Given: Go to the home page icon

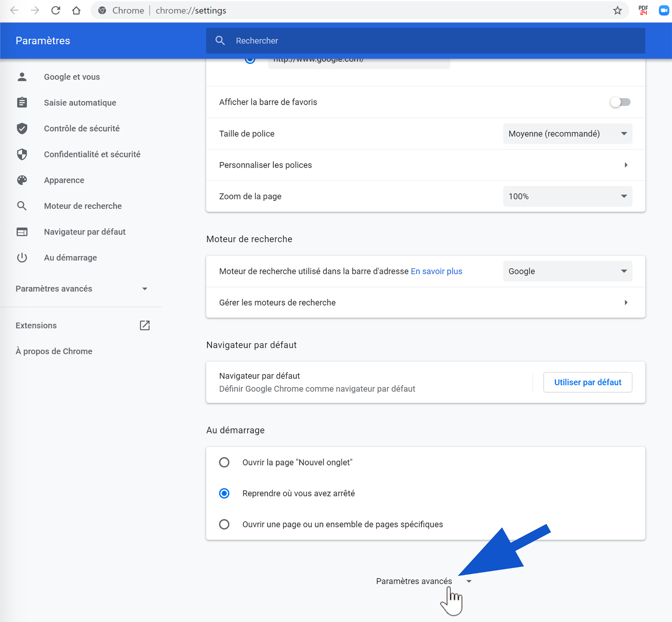Looking at the screenshot, I should pyautogui.click(x=76, y=10).
